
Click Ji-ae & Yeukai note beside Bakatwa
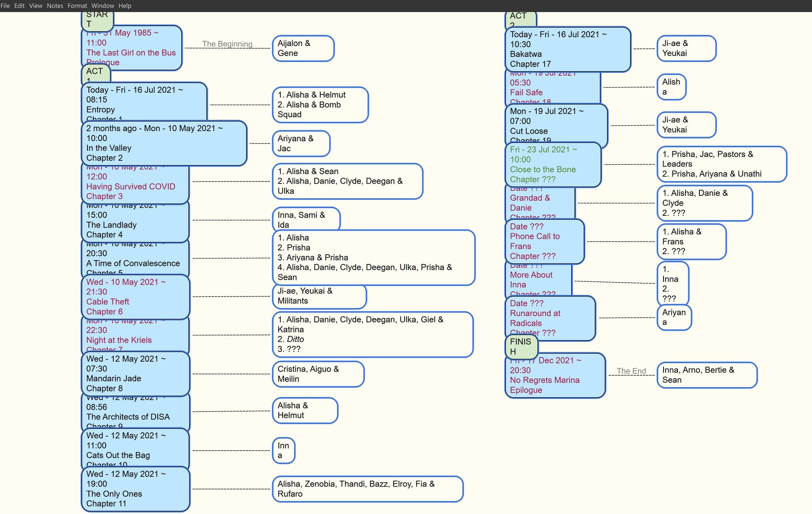(x=686, y=48)
